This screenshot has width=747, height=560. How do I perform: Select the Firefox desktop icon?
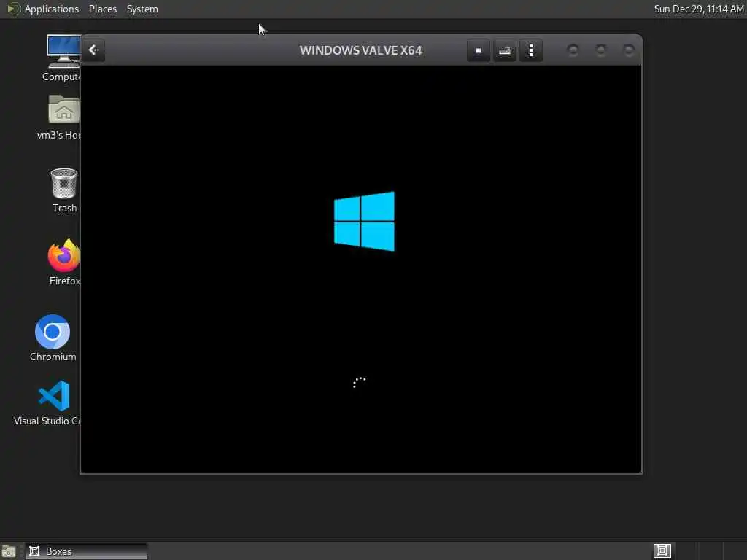pyautogui.click(x=64, y=262)
